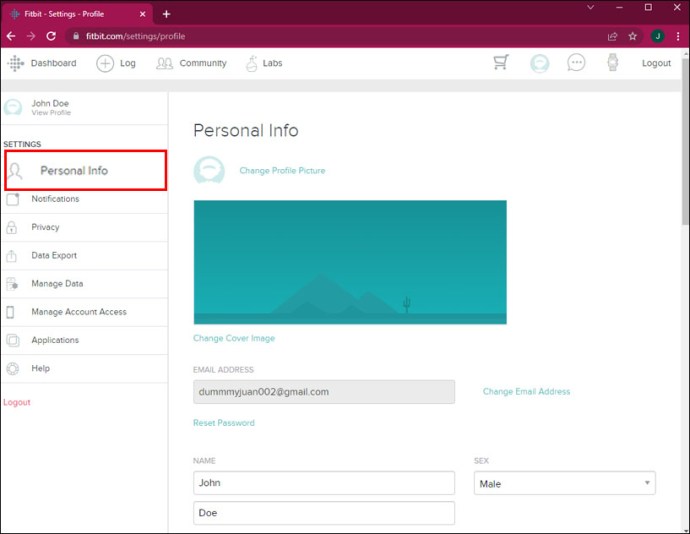The width and height of the screenshot is (690, 534).
Task: Click the profile avatar in top navigation
Action: click(539, 63)
